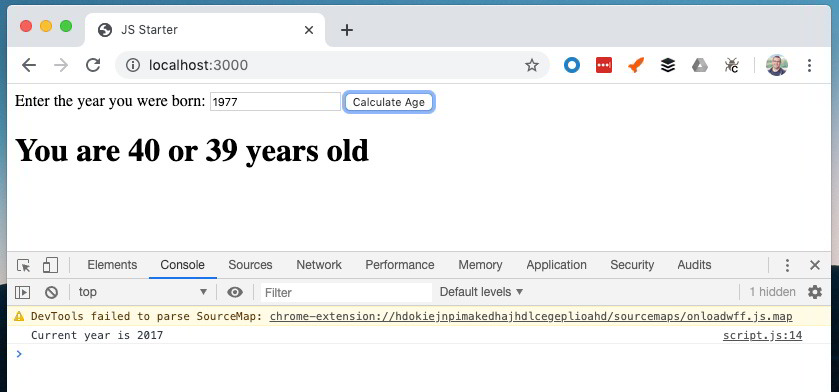The width and height of the screenshot is (839, 392).
Task: Open the Audits tab
Action: tap(695, 265)
